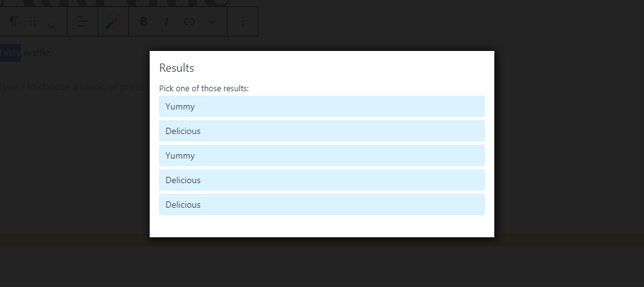
Task: Choose the last Delicious result in list
Action: coord(322,205)
